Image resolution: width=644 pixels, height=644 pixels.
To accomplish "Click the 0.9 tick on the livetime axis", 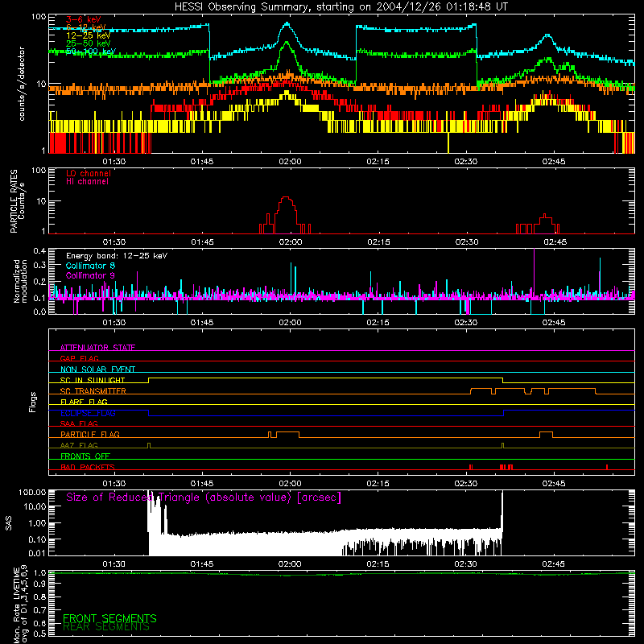I will click(39, 584).
